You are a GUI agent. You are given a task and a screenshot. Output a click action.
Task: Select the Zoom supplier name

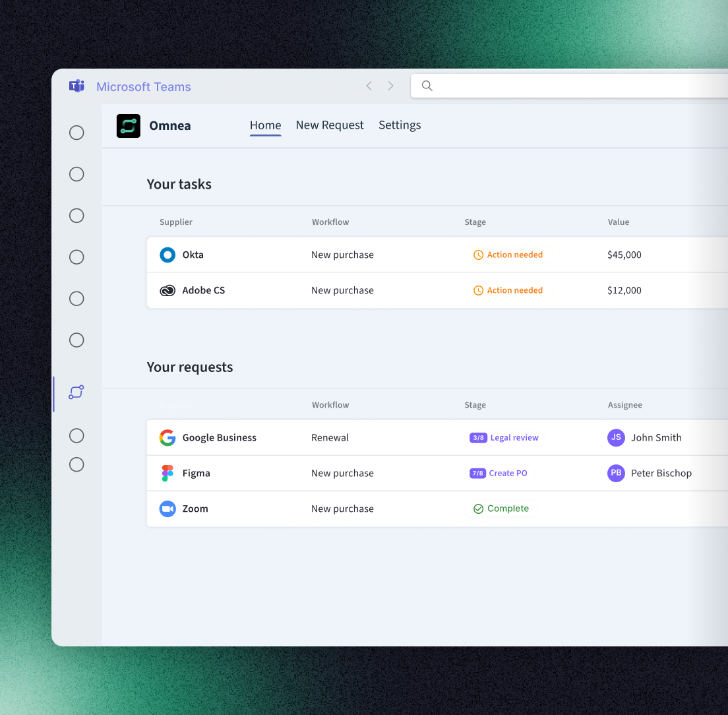[195, 509]
